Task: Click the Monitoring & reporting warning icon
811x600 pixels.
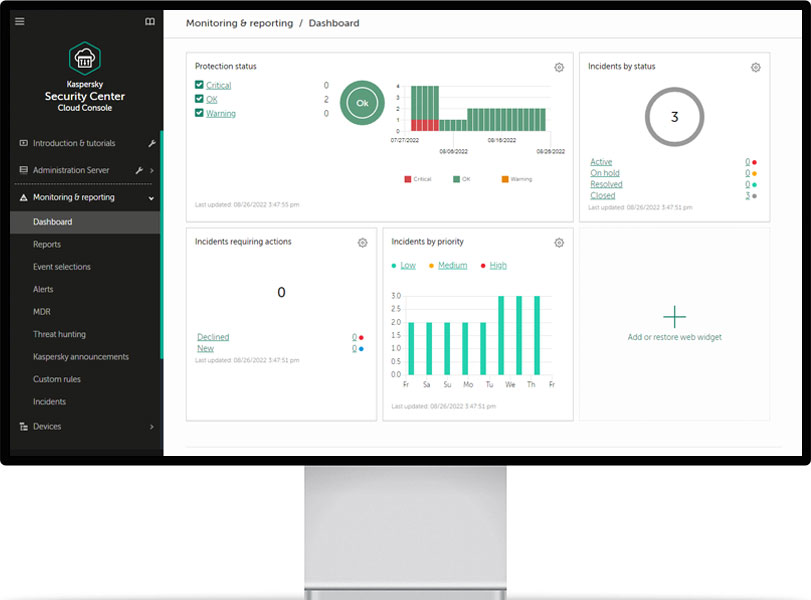Action: 23,198
